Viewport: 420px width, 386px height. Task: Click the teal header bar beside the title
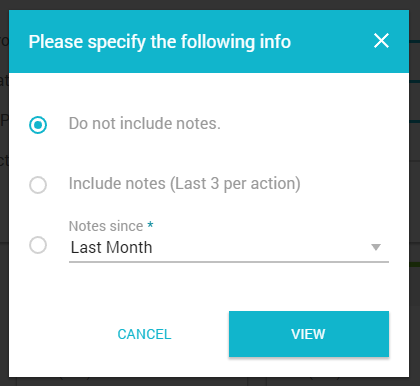tap(332, 42)
